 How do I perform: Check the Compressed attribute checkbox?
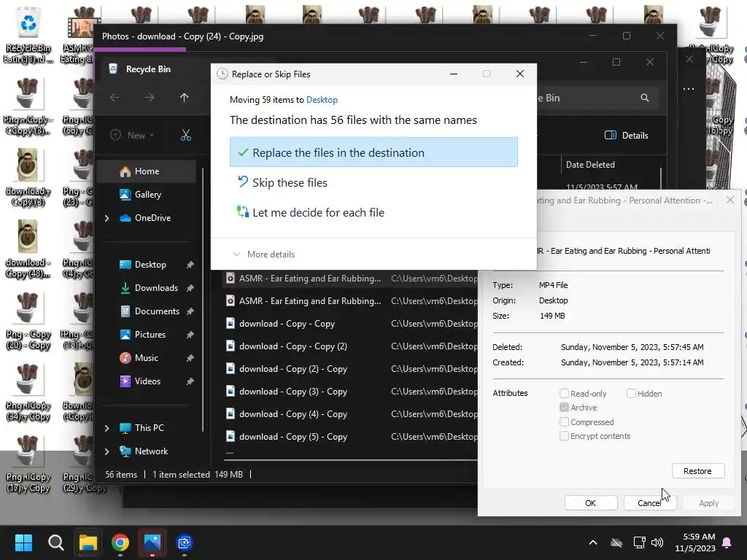564,422
